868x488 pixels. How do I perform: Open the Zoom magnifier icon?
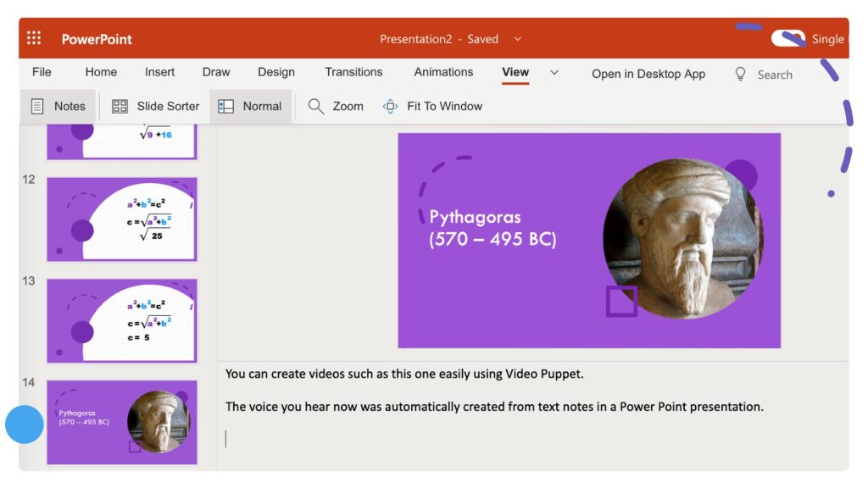[x=315, y=106]
